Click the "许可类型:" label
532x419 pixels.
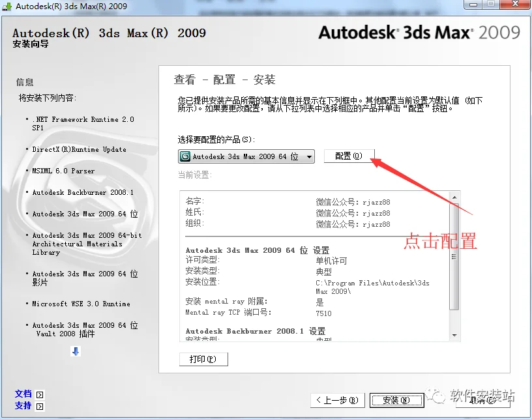pyautogui.click(x=203, y=259)
